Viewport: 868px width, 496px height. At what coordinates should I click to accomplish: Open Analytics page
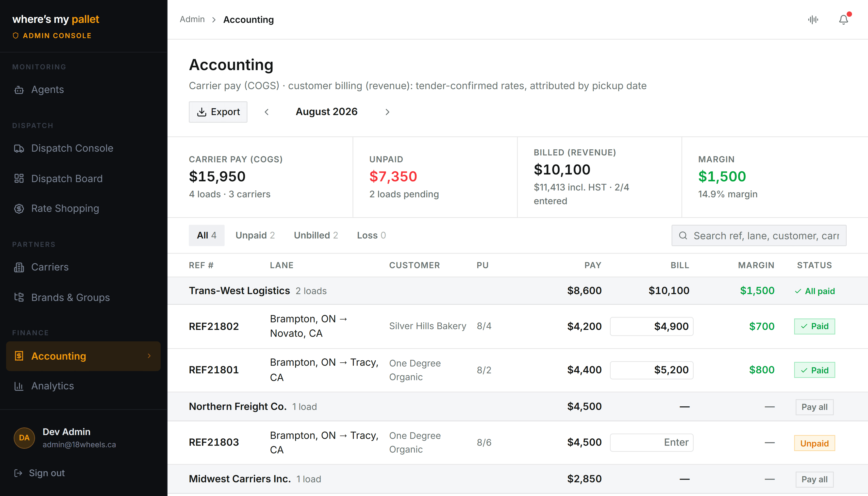[x=84, y=386]
